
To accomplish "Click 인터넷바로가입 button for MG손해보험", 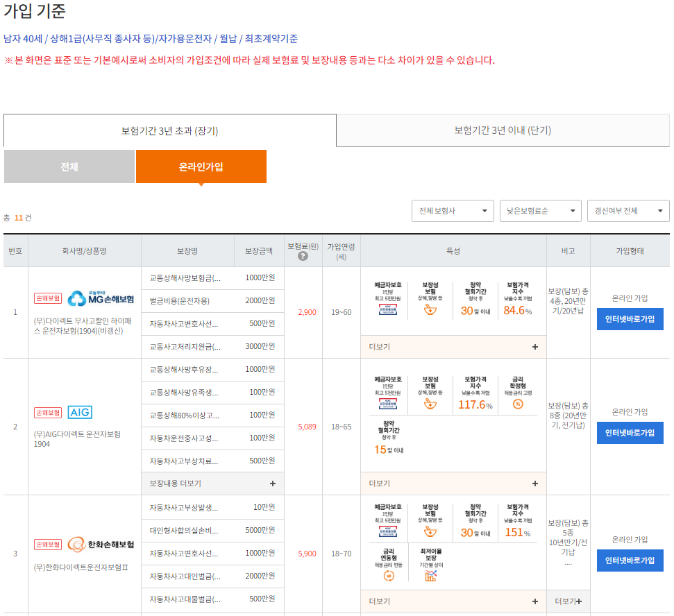I will (x=630, y=319).
